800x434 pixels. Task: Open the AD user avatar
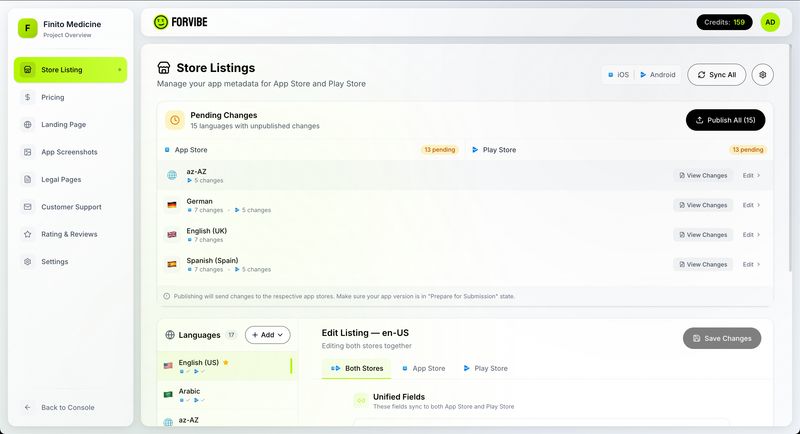tap(770, 22)
